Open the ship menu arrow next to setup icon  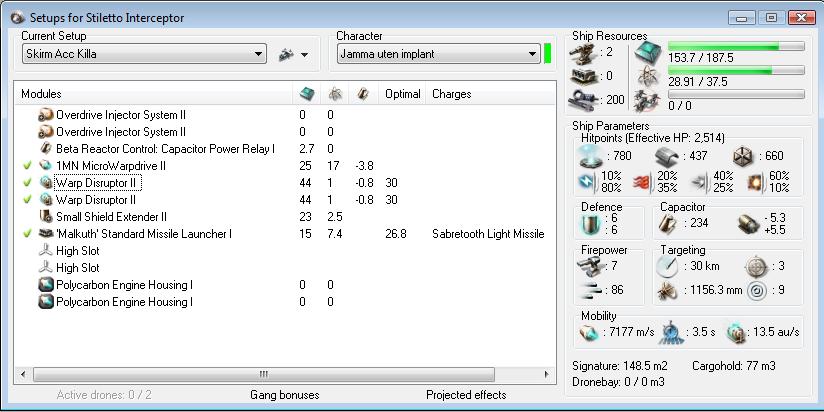(x=305, y=55)
